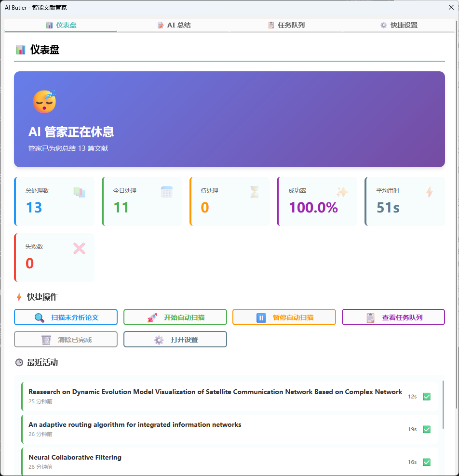Click the red X icon on the 失败数 card

(79, 248)
